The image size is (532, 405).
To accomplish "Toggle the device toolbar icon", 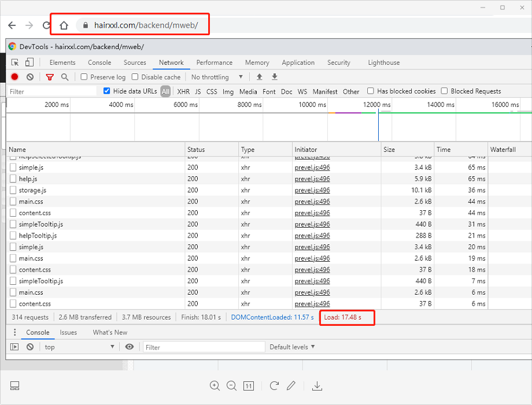I will [30, 62].
